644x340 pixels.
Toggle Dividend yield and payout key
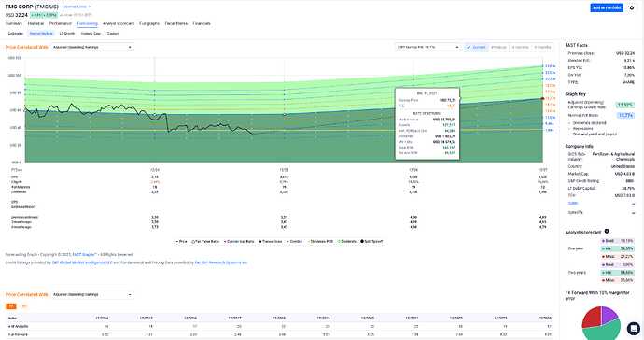[x=593, y=134]
